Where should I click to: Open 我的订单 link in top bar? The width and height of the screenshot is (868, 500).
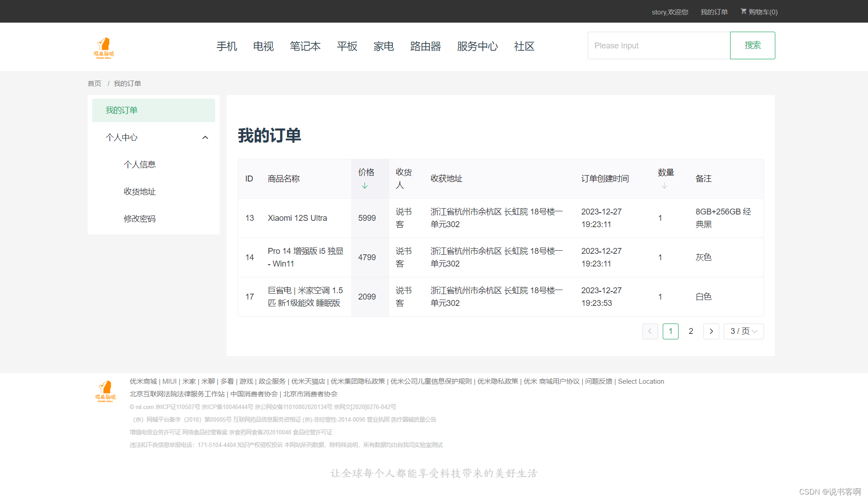pyautogui.click(x=714, y=12)
